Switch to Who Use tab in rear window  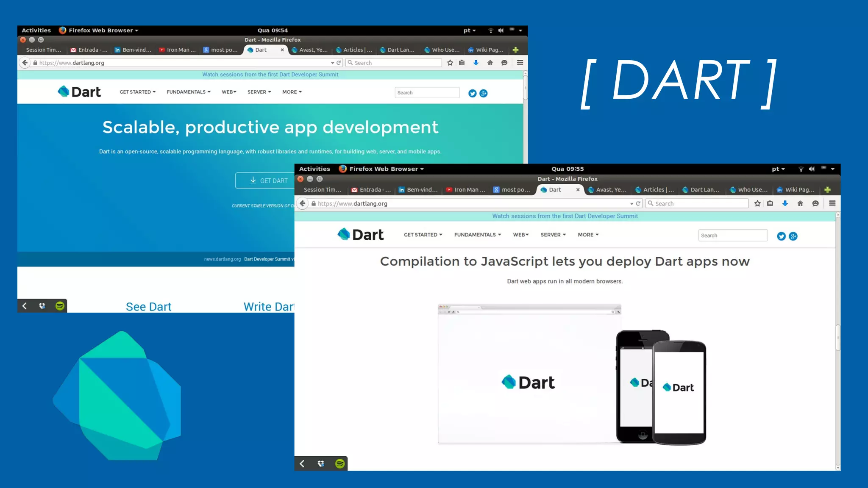[442, 50]
